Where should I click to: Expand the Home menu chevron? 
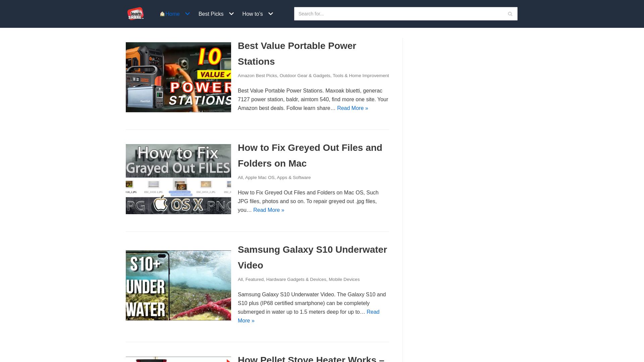pyautogui.click(x=187, y=14)
